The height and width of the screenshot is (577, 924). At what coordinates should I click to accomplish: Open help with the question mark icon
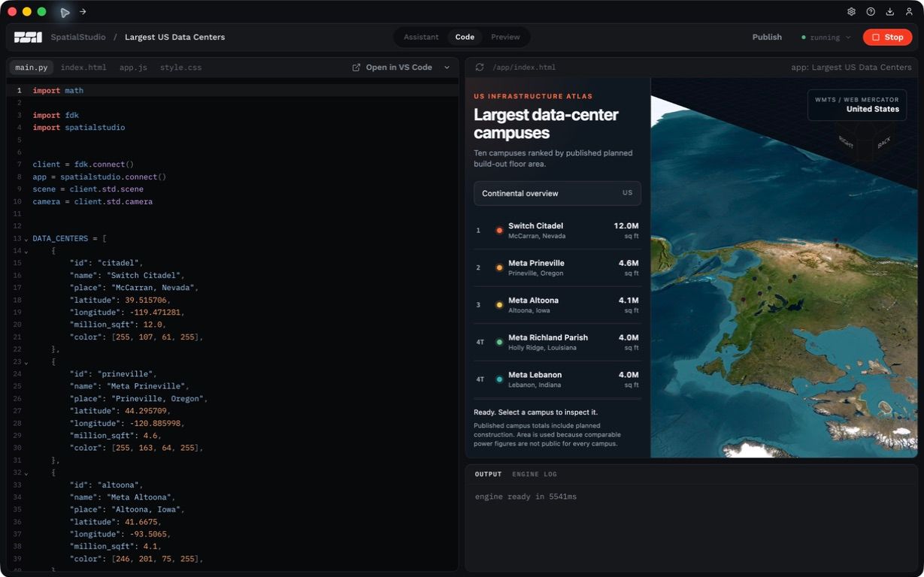(871, 12)
